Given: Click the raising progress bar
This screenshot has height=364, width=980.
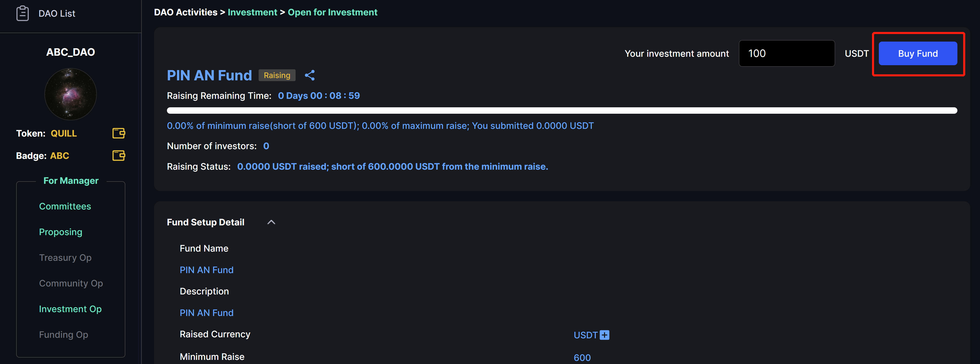Looking at the screenshot, I should (x=562, y=111).
